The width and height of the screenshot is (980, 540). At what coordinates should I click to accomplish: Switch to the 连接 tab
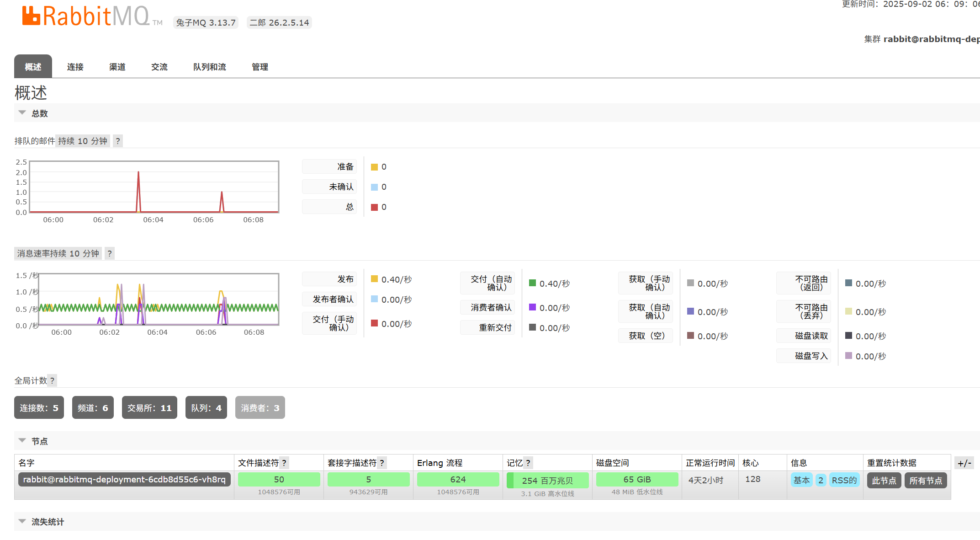tap(75, 66)
